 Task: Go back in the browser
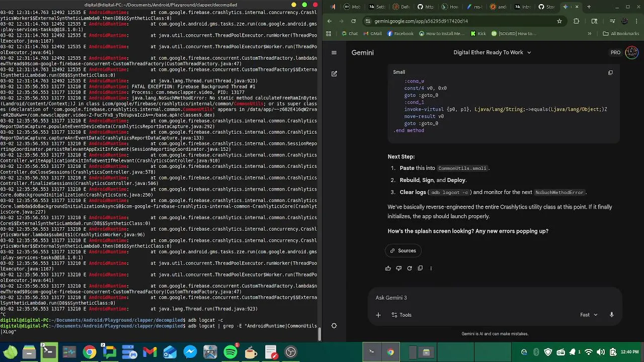click(330, 21)
